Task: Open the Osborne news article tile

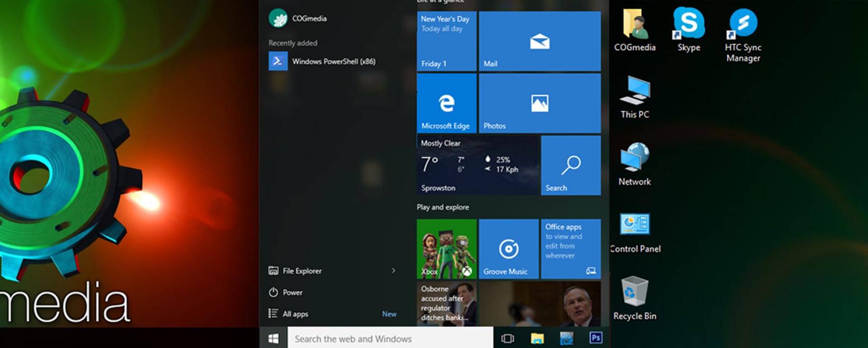Action: coord(446,303)
